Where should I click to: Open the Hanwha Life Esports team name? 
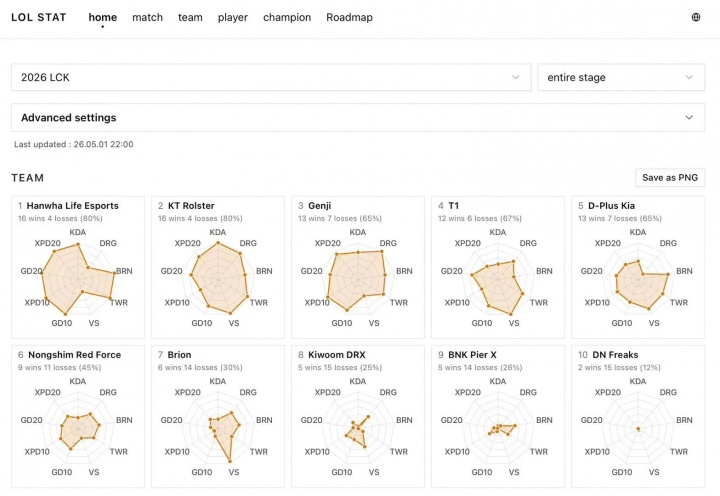(x=73, y=206)
